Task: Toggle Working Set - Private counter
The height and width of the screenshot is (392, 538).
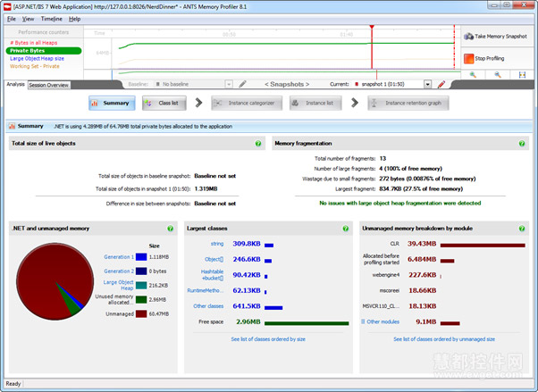Action: tap(34, 67)
